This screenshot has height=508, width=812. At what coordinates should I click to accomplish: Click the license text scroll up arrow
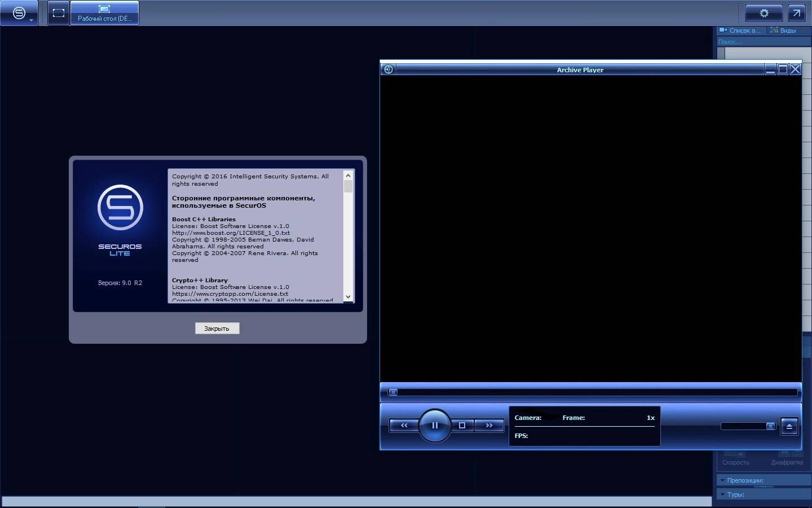[348, 176]
